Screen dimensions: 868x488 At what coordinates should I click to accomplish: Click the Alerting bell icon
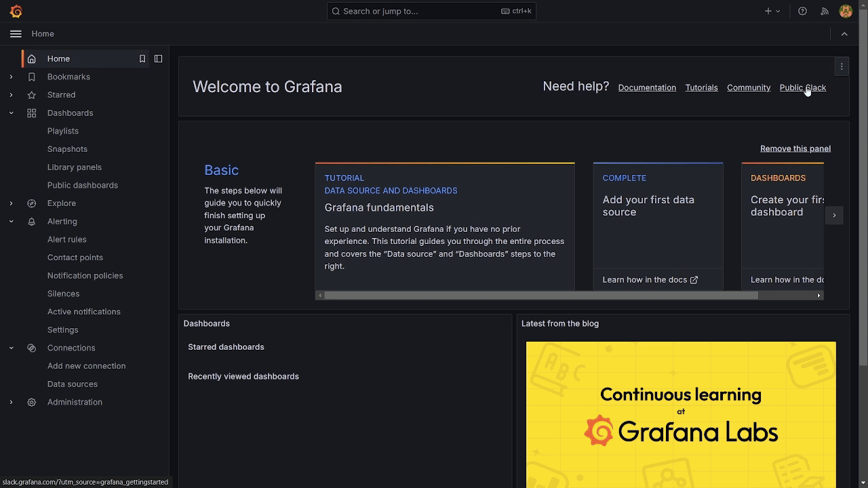(32, 222)
